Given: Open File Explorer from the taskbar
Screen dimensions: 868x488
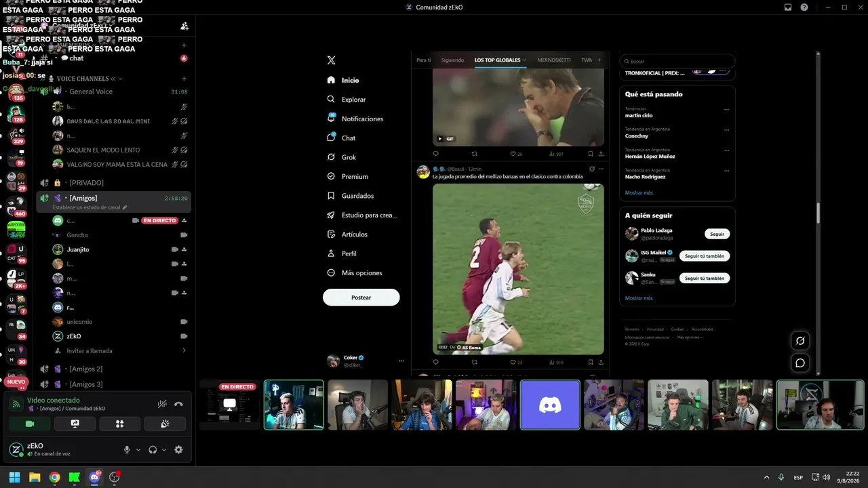Looking at the screenshot, I should pyautogui.click(x=35, y=477).
